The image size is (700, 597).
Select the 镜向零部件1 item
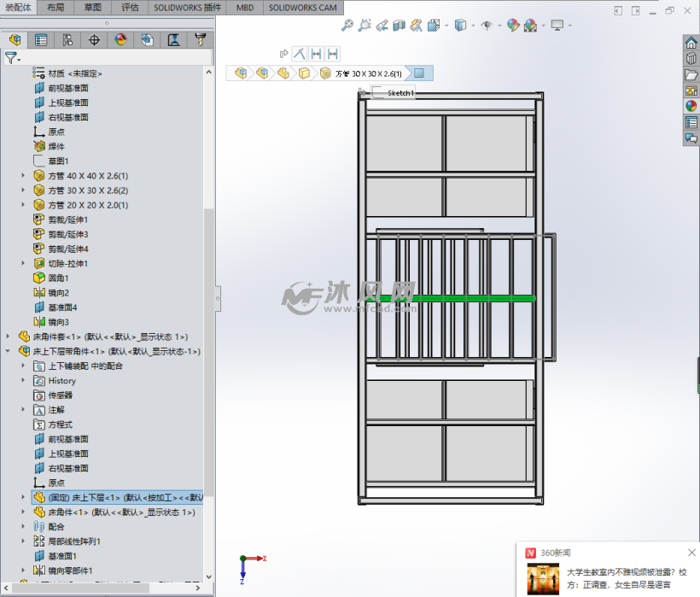[x=63, y=571]
